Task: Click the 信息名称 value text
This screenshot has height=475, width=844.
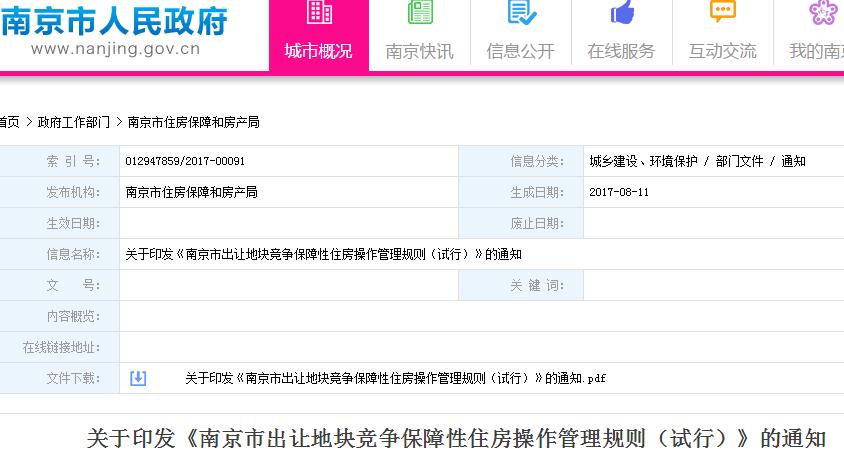Action: 323,254
